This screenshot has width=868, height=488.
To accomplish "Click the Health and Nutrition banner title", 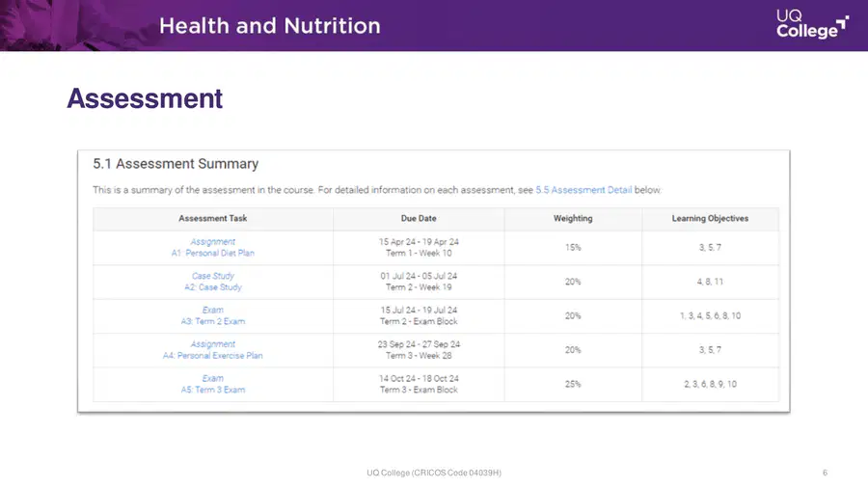I will [x=270, y=26].
